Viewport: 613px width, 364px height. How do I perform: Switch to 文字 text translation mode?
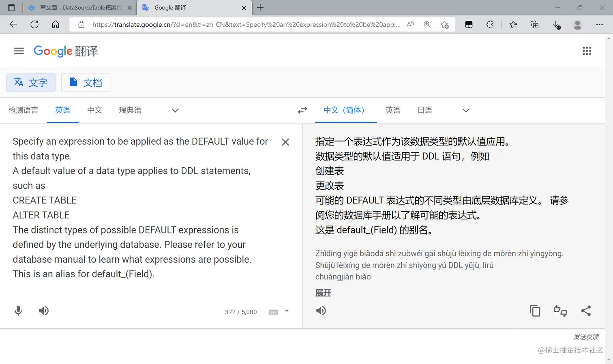[x=31, y=83]
